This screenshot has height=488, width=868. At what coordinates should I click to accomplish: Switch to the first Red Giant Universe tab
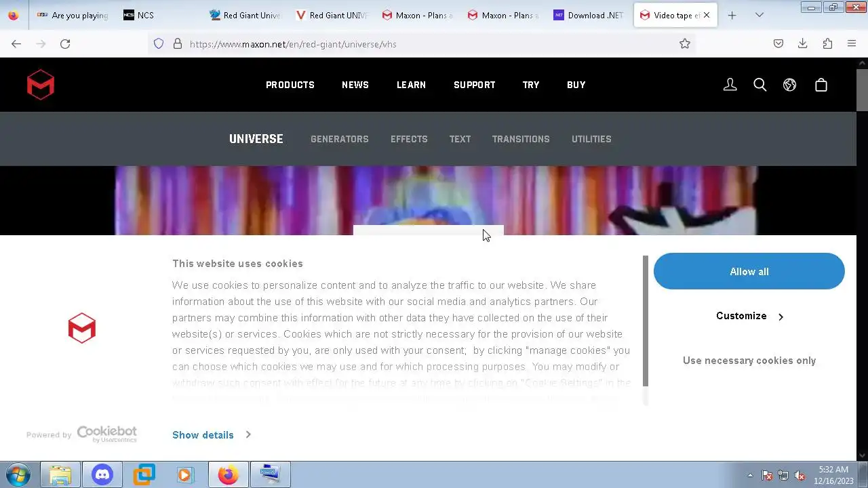pos(245,15)
